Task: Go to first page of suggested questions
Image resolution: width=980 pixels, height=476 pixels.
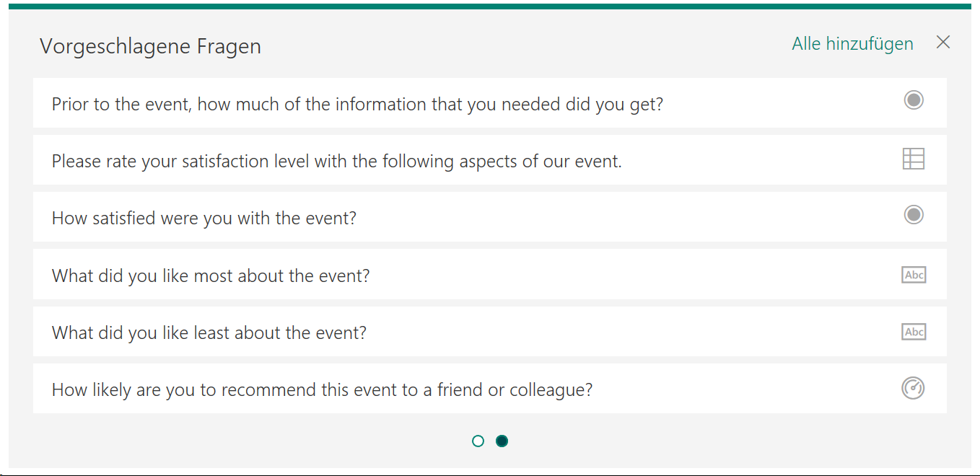Action: [478, 441]
